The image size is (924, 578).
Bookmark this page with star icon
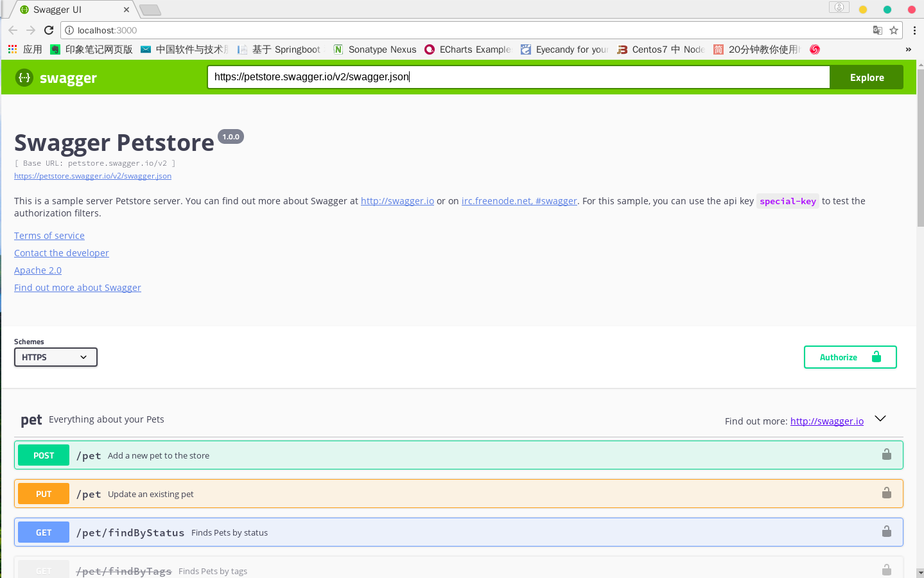coord(894,30)
